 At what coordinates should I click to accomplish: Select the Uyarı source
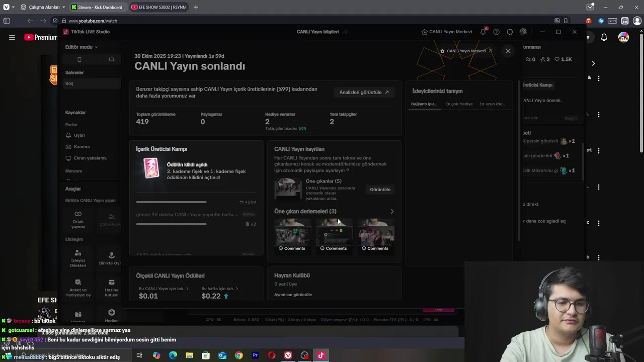point(75,135)
